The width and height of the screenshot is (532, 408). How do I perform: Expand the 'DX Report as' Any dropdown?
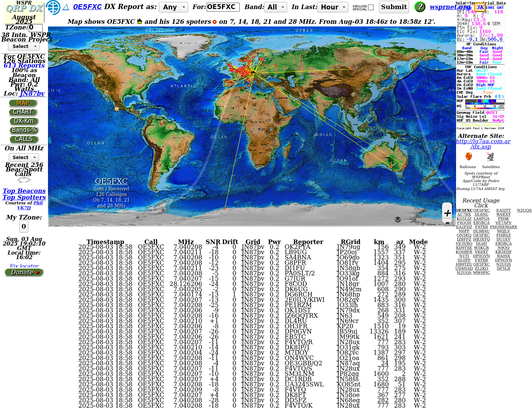173,7
